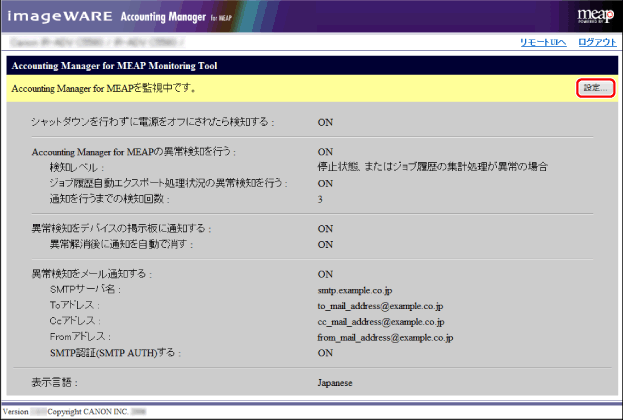
Task: Click the imageWARE Accounting Manager logo
Action: tap(117, 16)
